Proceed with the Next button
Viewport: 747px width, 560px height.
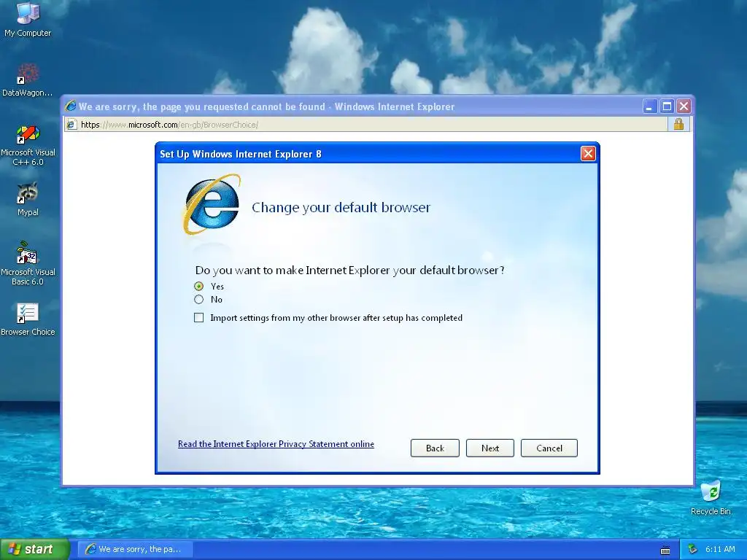(x=489, y=448)
